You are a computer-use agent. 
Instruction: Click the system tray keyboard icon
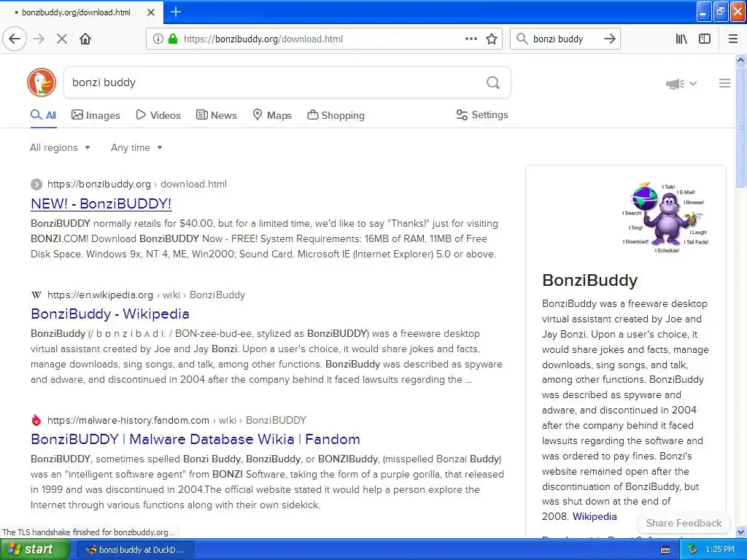665,550
